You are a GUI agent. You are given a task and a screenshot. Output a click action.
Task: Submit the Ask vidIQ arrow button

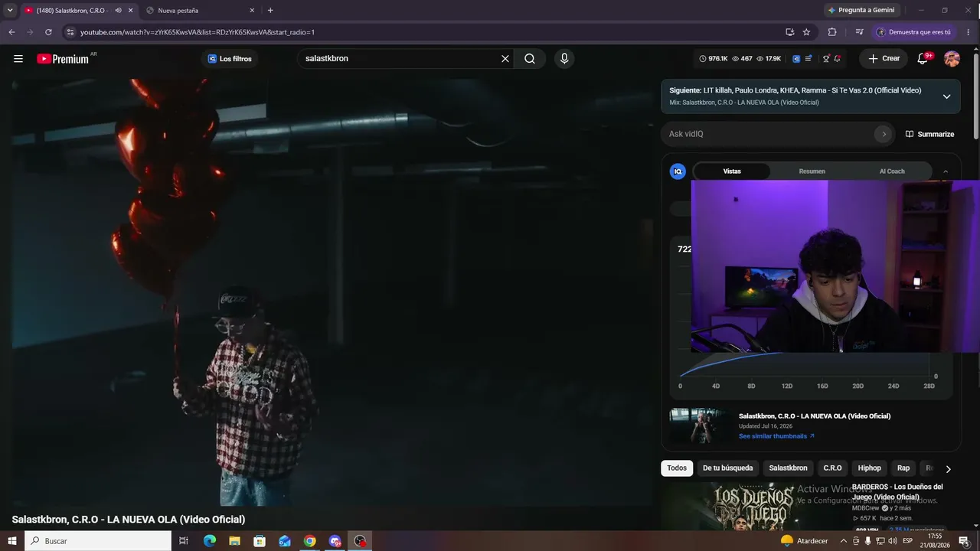click(884, 134)
